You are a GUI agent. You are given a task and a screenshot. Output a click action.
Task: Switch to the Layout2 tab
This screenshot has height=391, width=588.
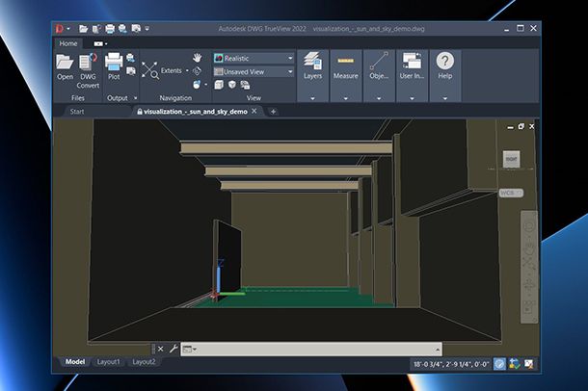[x=144, y=362]
